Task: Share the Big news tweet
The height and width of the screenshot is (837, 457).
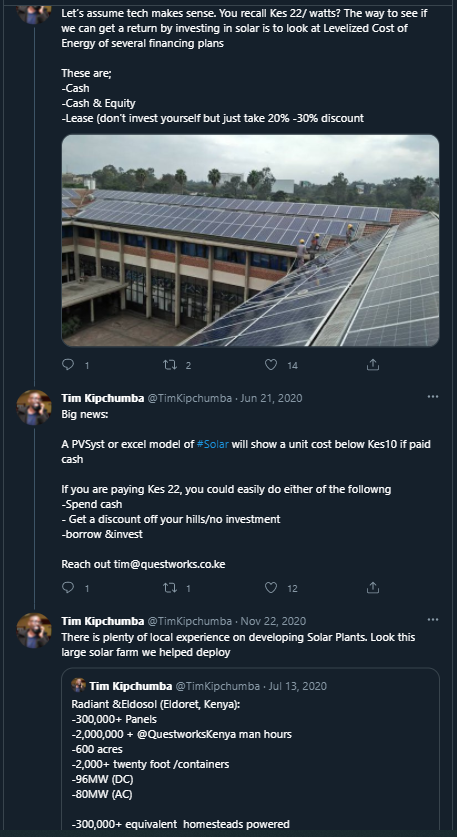Action: [373, 588]
